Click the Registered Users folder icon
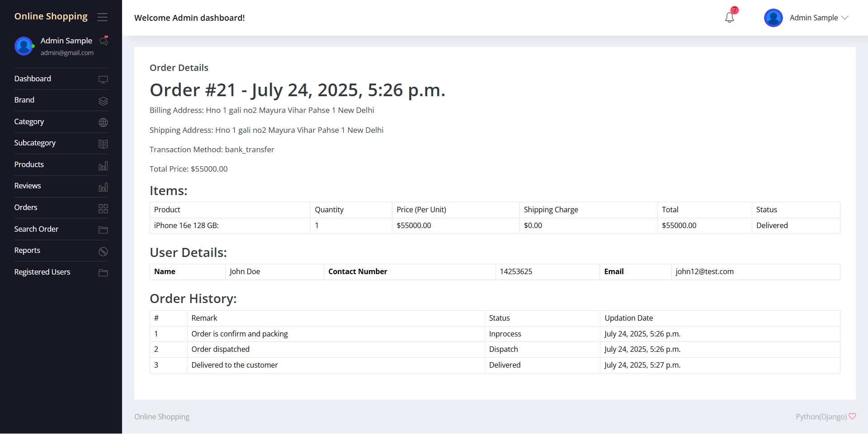The height and width of the screenshot is (434, 868). tap(103, 273)
